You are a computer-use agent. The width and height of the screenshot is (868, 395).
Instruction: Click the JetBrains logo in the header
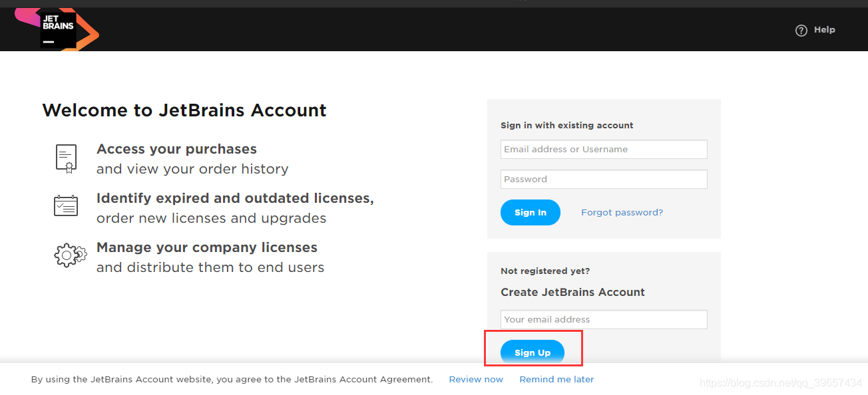coord(58,29)
